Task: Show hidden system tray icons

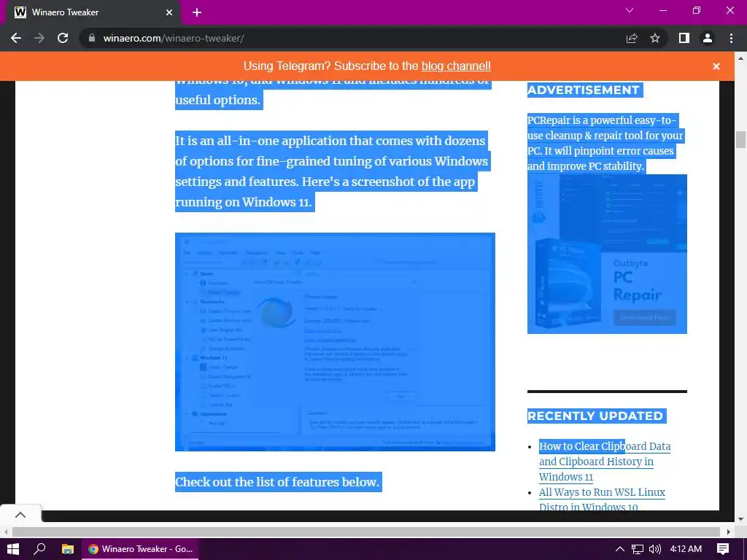Action: (620, 549)
